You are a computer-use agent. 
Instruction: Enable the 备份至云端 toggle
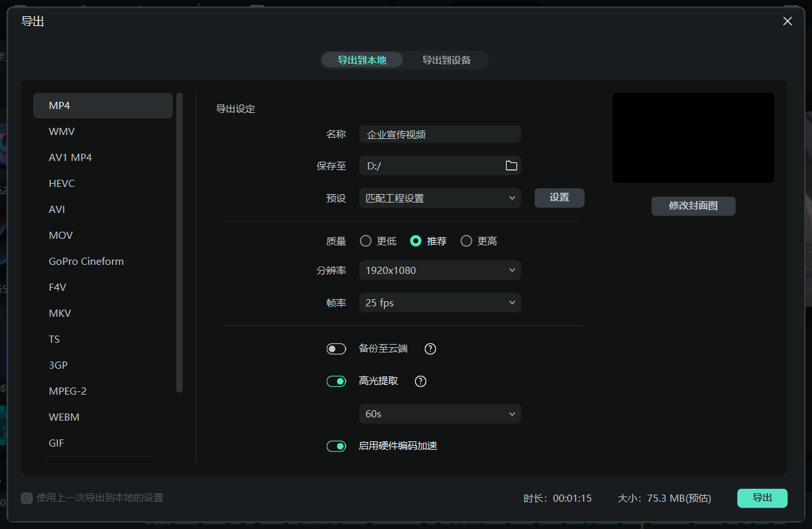(336, 349)
